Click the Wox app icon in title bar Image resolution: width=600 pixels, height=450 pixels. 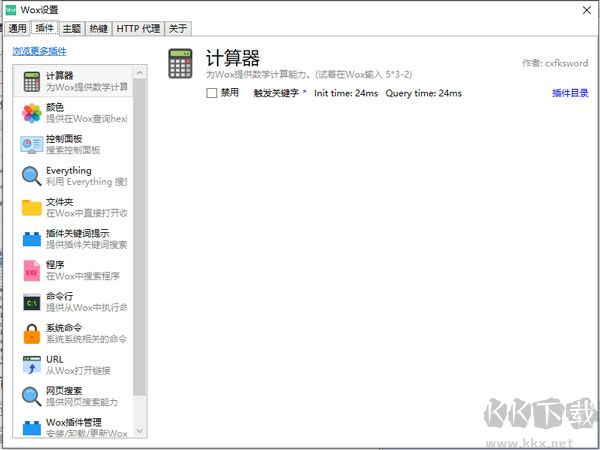click(11, 10)
